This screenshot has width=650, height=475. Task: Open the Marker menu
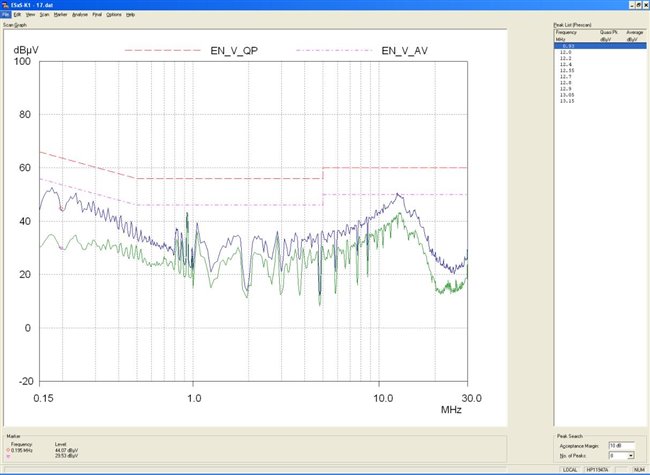coord(61,16)
